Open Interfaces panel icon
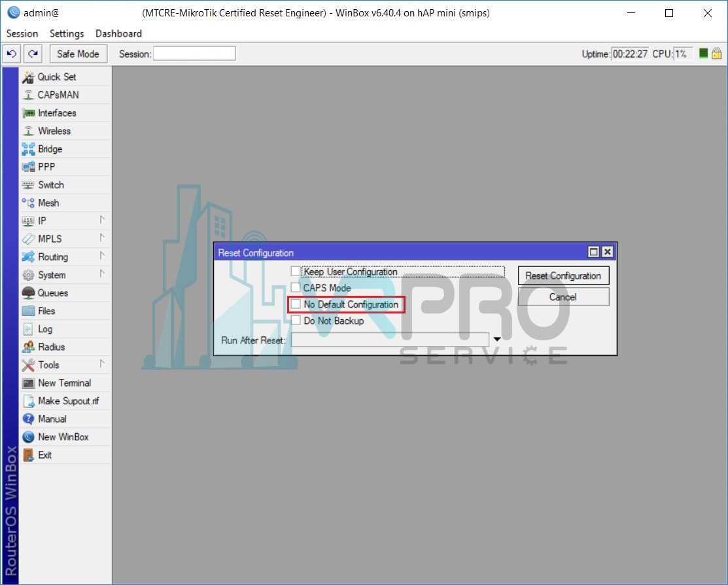This screenshot has width=728, height=585. tap(28, 113)
